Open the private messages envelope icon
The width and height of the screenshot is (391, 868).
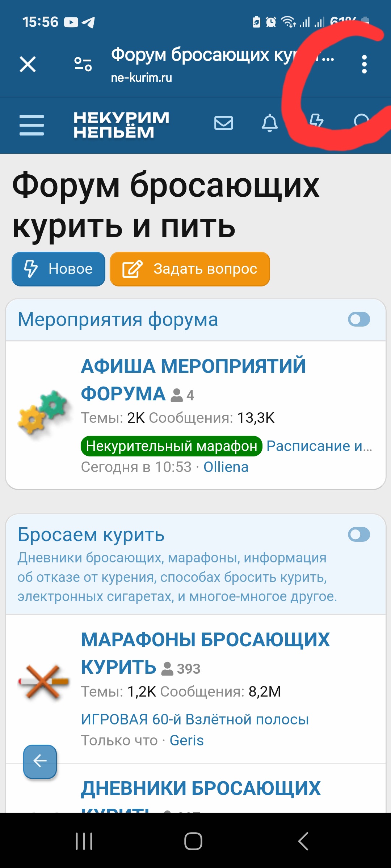click(x=223, y=123)
